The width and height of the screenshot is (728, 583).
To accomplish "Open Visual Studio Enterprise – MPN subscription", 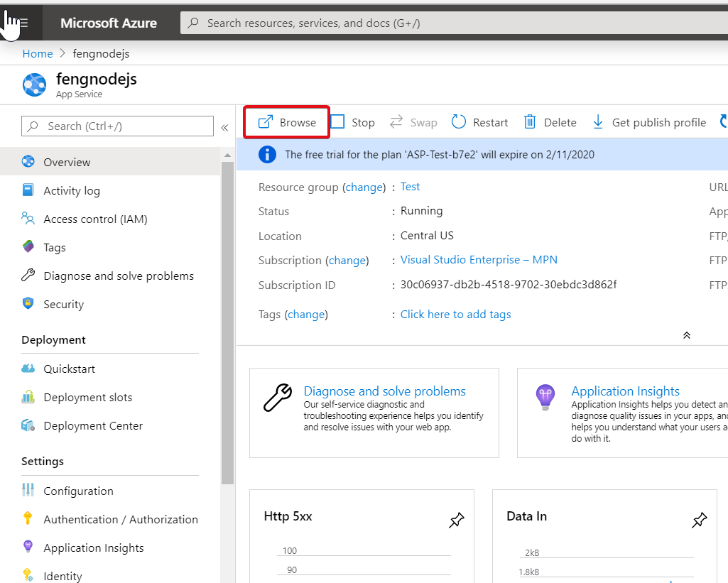I will point(479,259).
